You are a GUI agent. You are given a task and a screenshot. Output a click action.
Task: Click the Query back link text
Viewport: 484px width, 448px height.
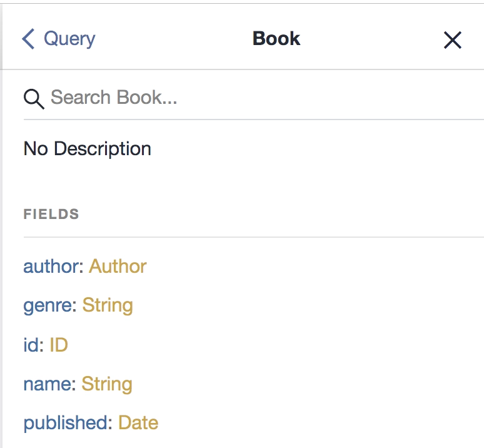coord(69,39)
